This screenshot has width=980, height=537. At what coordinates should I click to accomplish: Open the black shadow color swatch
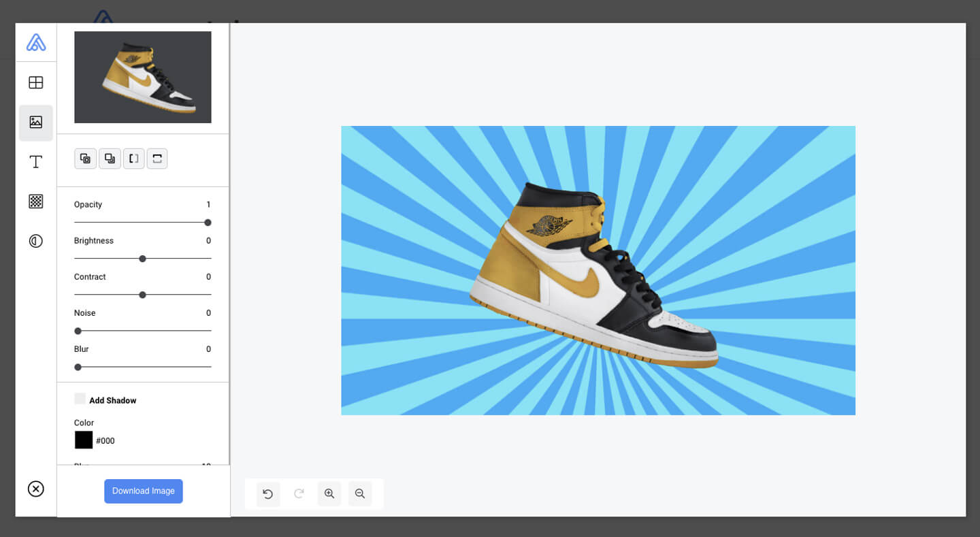point(84,440)
